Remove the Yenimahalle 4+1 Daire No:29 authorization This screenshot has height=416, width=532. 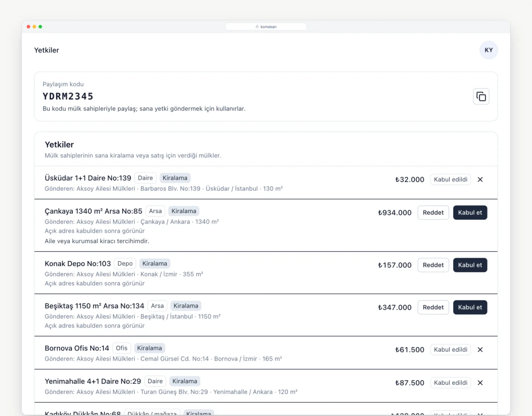tap(480, 383)
